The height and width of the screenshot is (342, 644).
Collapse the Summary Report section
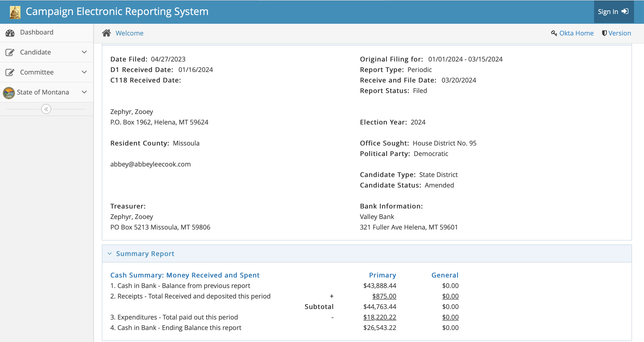click(110, 253)
